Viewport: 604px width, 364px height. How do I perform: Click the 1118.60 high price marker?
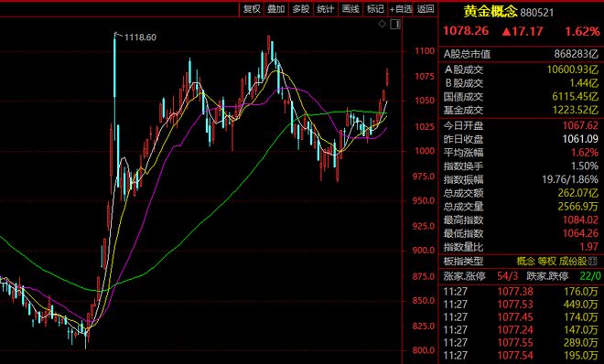[x=140, y=37]
